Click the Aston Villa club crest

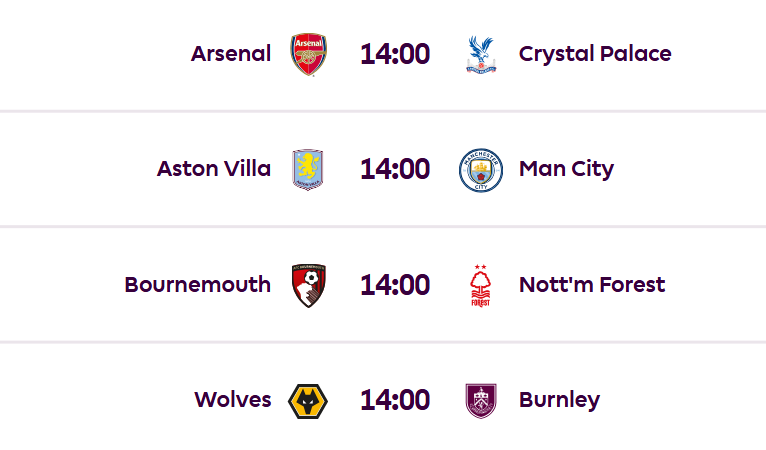308,169
